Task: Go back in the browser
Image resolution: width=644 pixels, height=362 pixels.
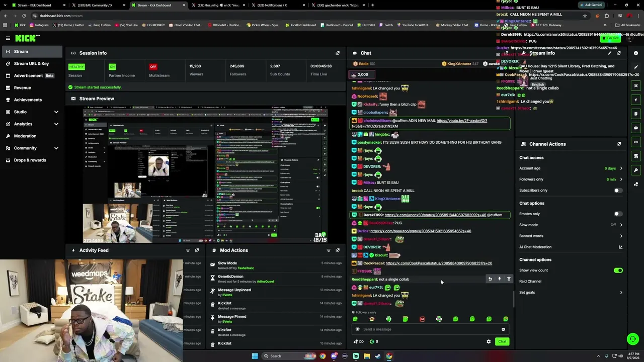Action: [x=6, y=16]
